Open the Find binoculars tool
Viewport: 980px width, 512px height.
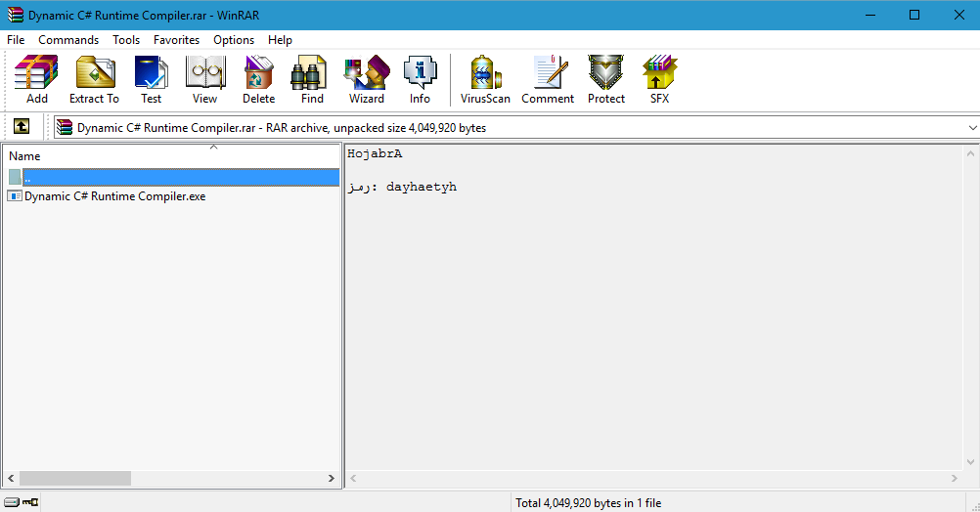(312, 78)
